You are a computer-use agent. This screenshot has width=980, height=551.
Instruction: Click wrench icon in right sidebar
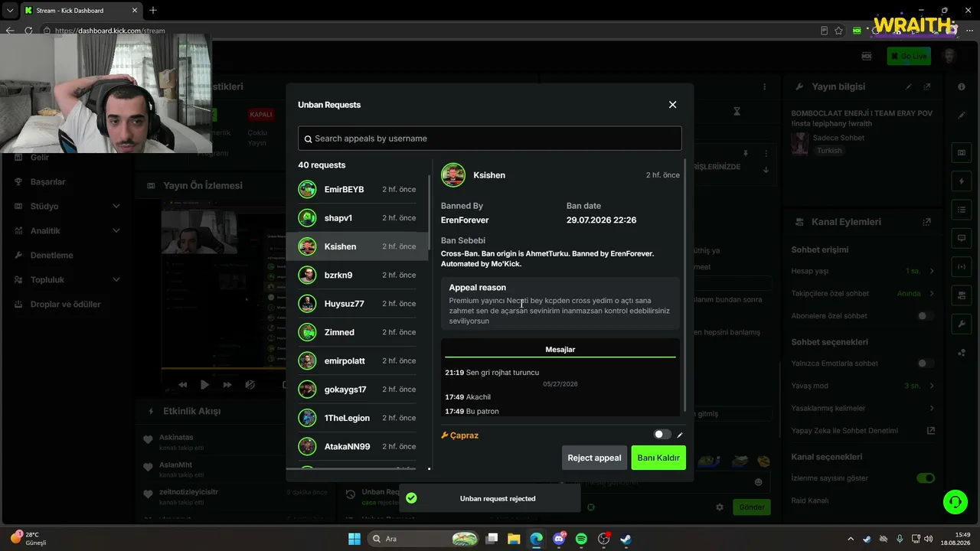coord(962,324)
